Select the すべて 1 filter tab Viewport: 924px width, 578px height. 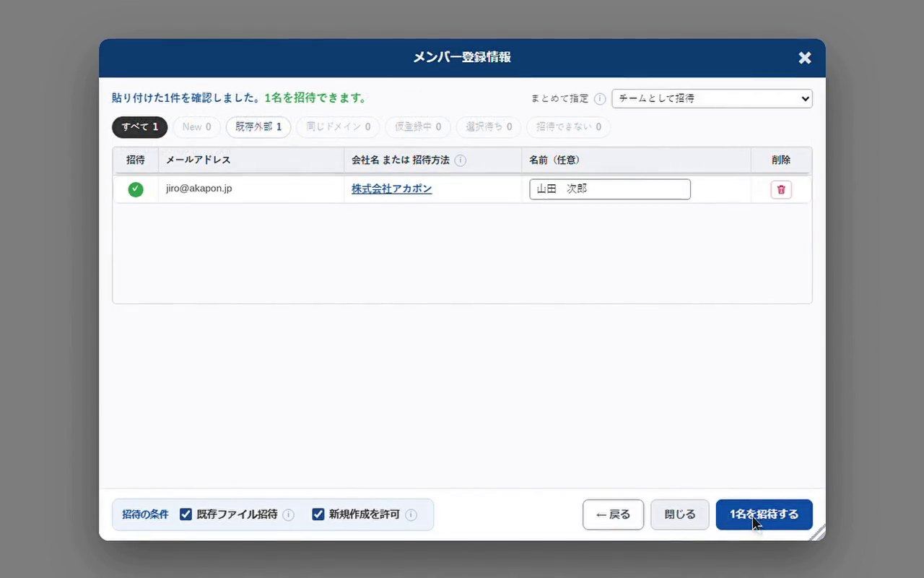(140, 127)
